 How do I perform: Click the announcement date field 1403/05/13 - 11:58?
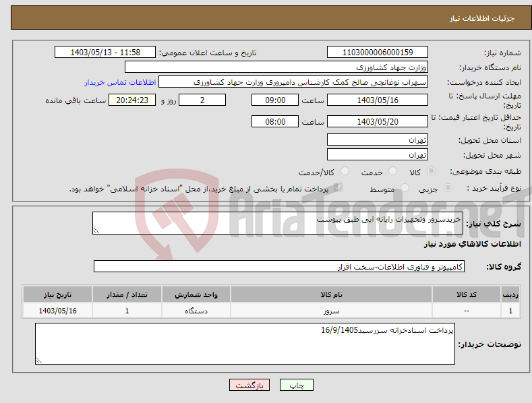[x=105, y=53]
